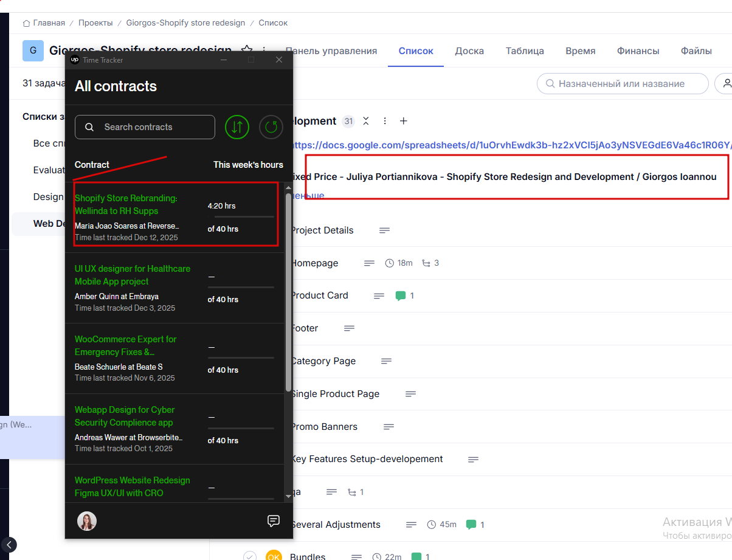732x560 pixels.
Task: Switch to the Таблица tab
Action: tap(525, 51)
